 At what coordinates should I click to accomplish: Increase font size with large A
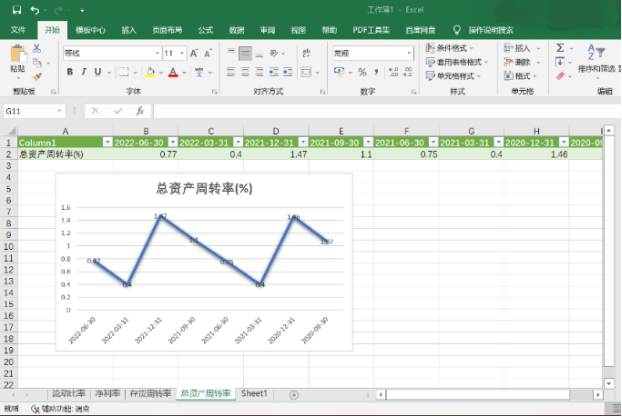(x=194, y=53)
